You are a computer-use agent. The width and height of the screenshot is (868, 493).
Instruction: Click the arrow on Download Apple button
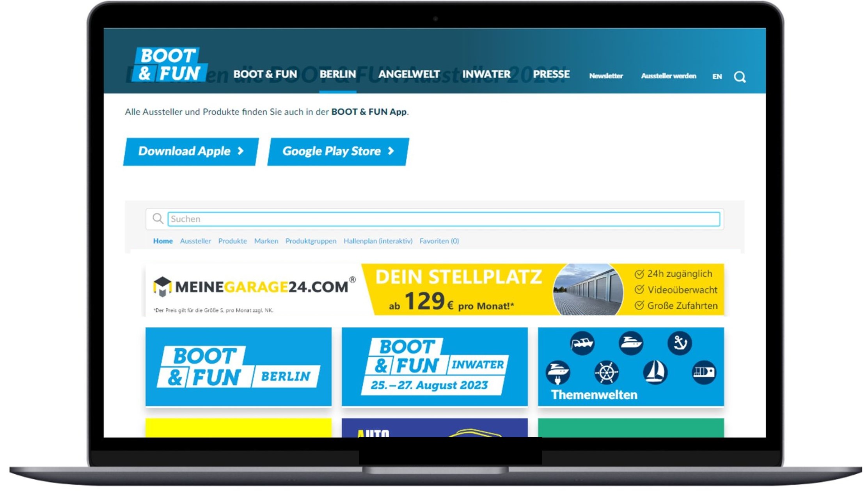tap(241, 151)
